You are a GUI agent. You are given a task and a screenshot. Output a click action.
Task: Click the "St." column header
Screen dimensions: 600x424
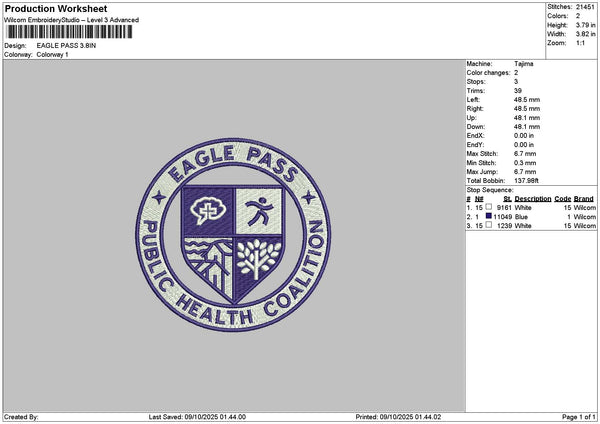click(507, 199)
